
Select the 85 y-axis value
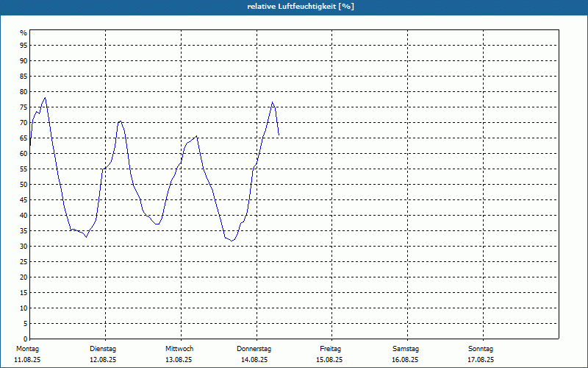click(x=24, y=77)
